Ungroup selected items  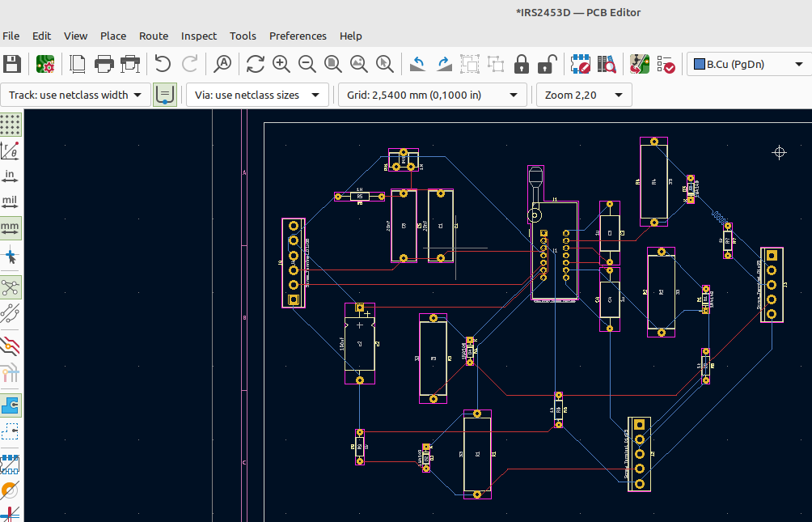pyautogui.click(x=496, y=64)
